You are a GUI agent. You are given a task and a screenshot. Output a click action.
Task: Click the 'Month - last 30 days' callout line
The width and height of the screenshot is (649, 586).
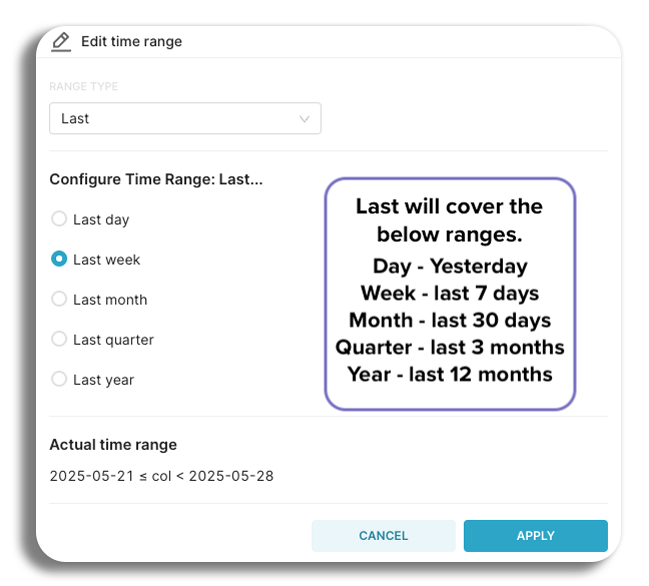(450, 321)
